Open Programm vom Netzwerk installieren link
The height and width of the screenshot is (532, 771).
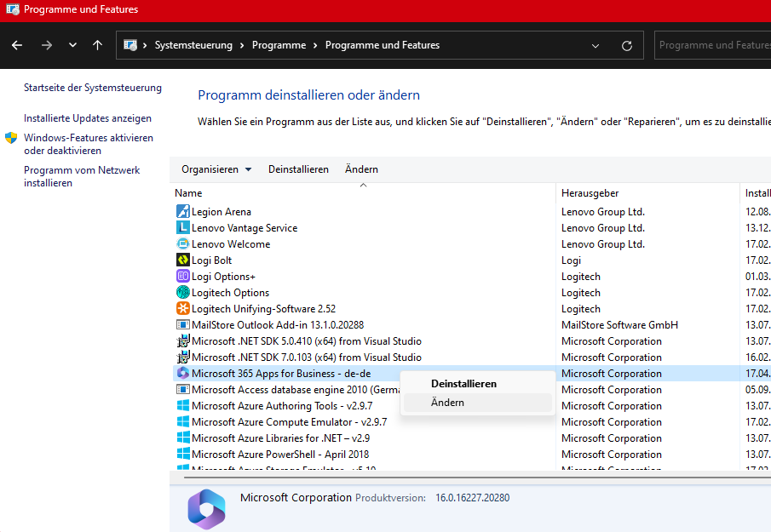[82, 176]
